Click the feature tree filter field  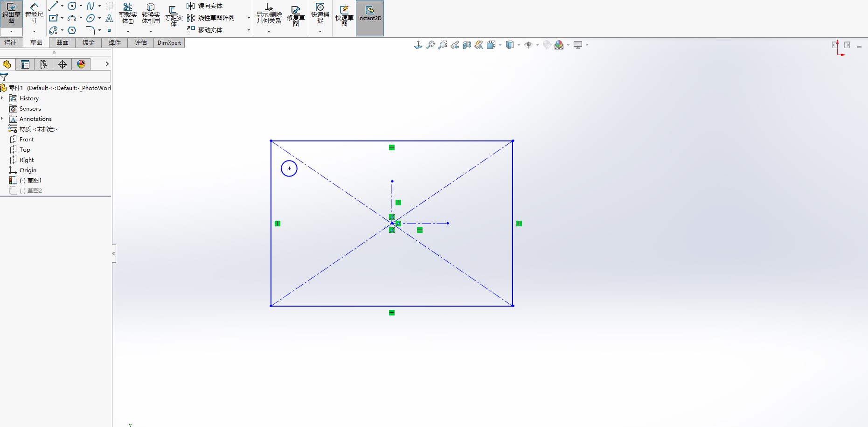[x=59, y=77]
